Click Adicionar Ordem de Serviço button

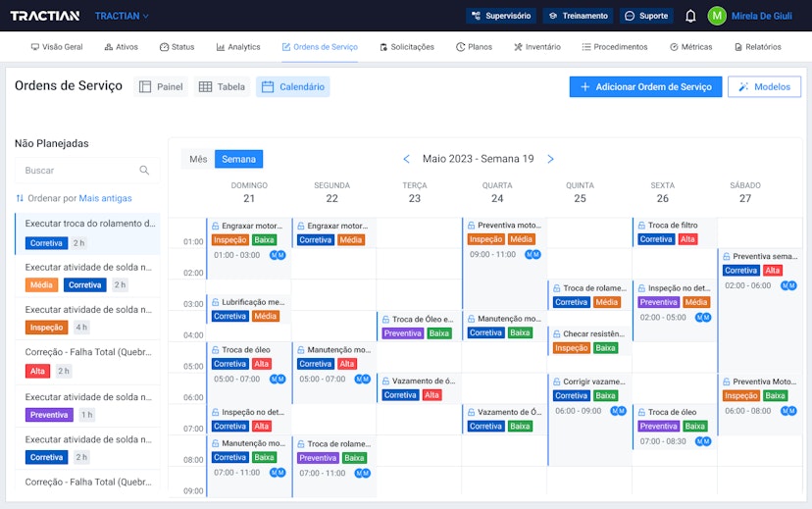tap(645, 87)
